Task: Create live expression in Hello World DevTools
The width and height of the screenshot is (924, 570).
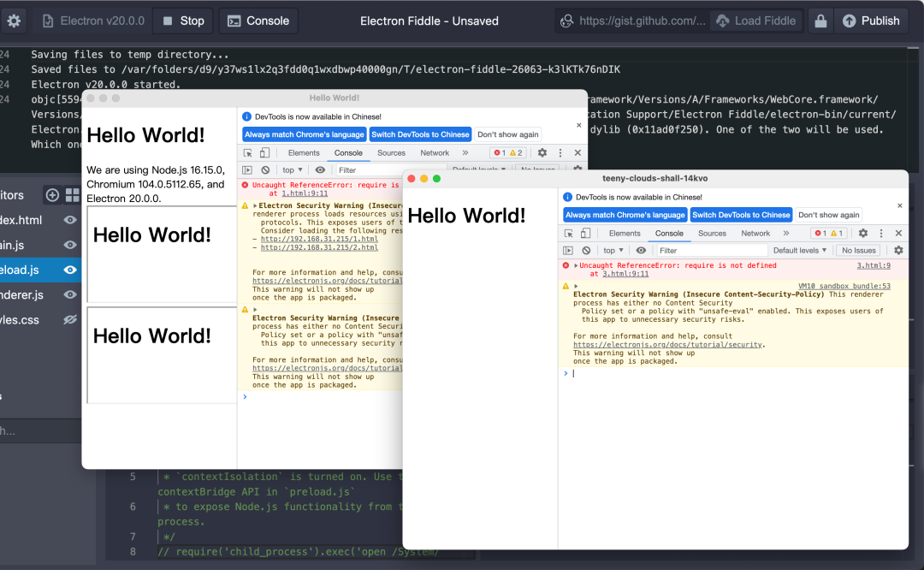Action: [x=320, y=169]
